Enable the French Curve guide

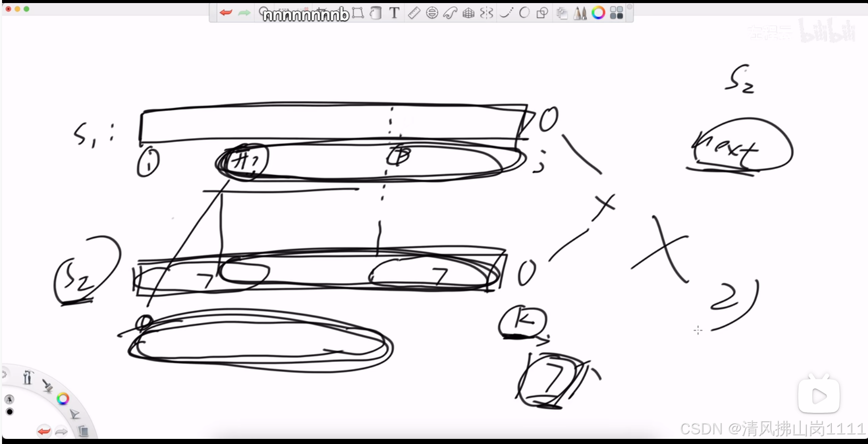tap(450, 13)
